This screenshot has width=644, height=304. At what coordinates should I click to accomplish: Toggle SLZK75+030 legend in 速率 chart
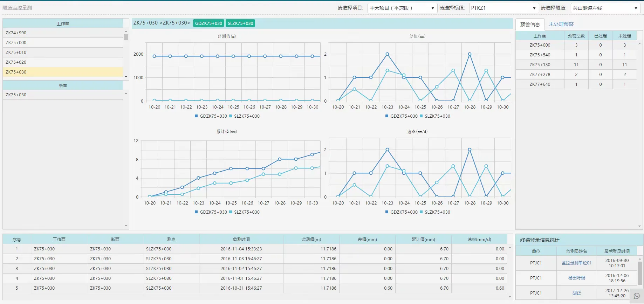tap(435, 212)
